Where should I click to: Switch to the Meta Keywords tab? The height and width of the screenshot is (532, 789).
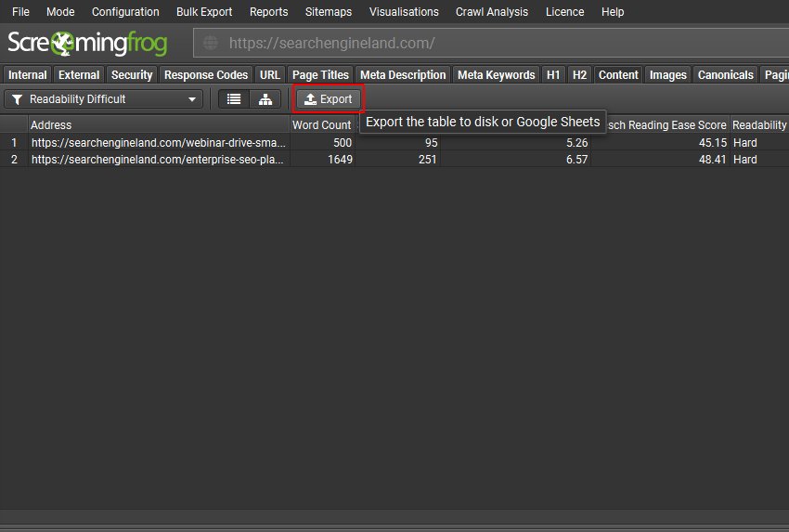click(497, 74)
